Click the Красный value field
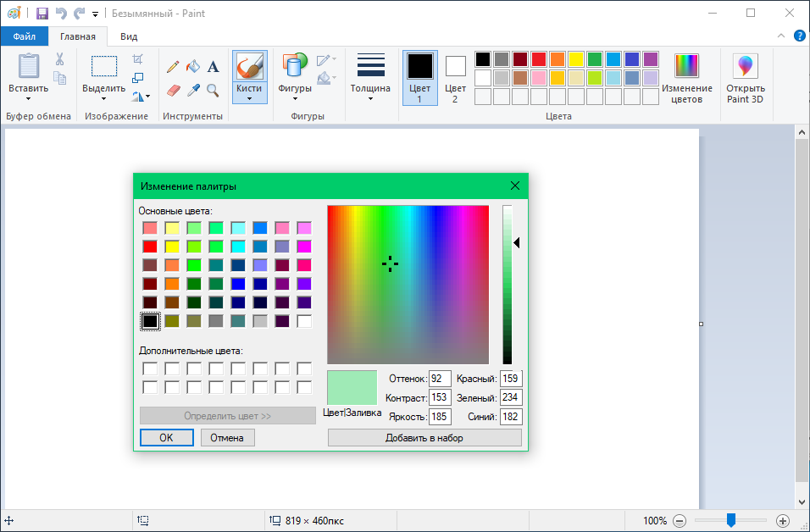810x532 pixels. click(511, 379)
